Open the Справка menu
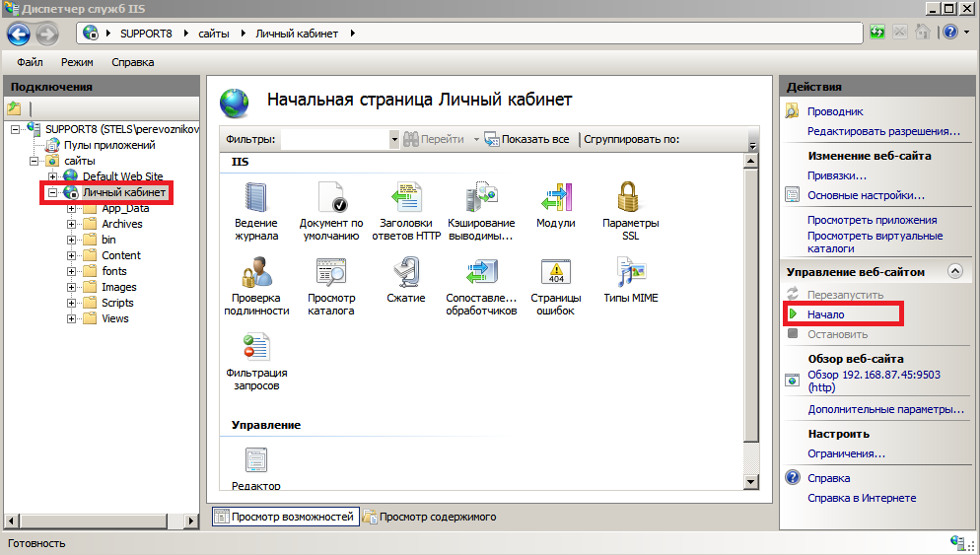Screen dimensions: 980x555 tap(132, 62)
